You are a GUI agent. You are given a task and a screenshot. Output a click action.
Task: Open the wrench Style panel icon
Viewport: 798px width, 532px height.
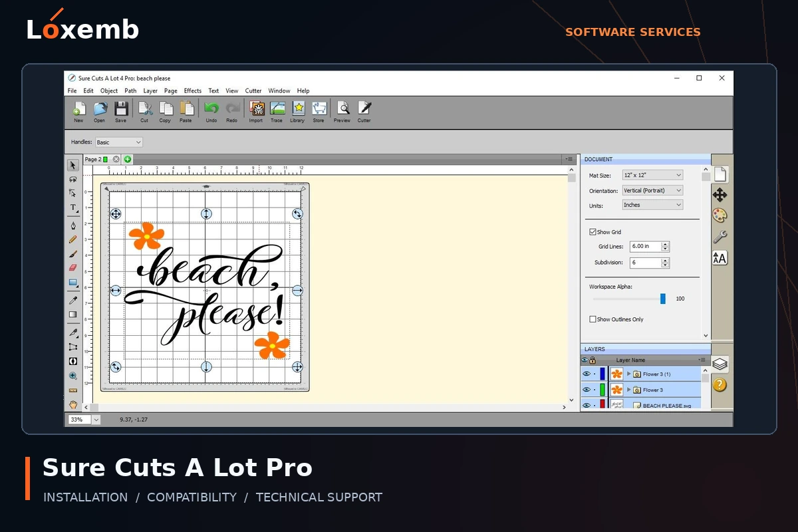click(x=720, y=236)
